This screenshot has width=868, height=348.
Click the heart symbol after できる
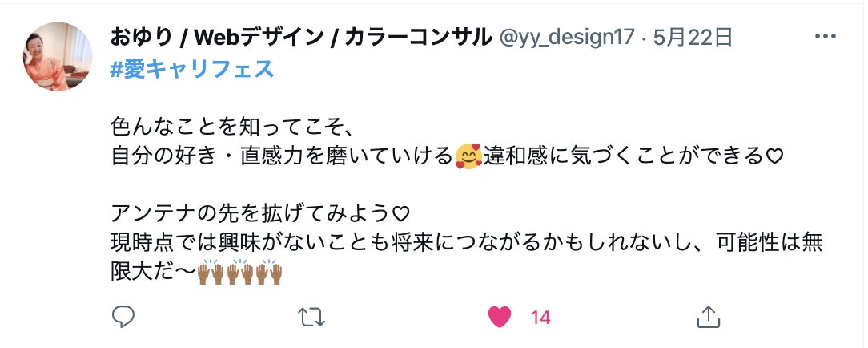tap(774, 156)
